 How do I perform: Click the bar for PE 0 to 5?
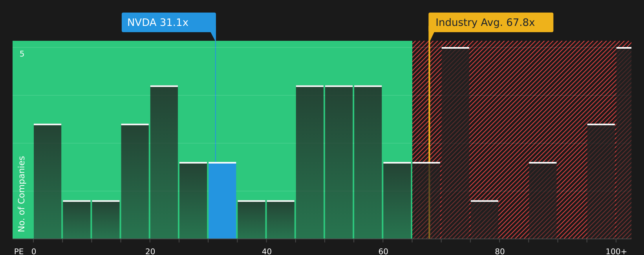click(x=48, y=181)
